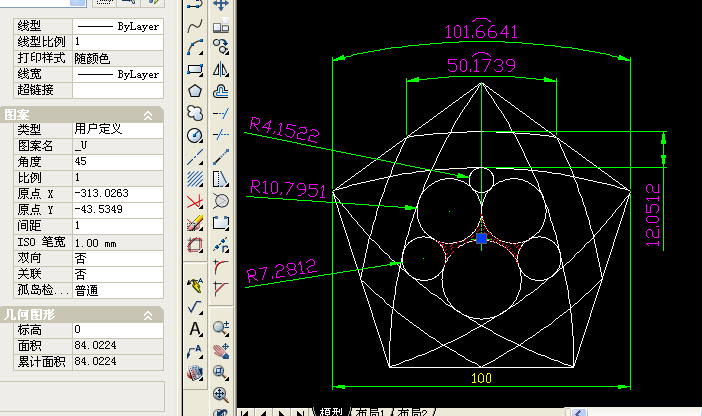Viewport: 702px width, 416px height.
Task: Select the Rectangle drawing tool
Action: point(195,70)
